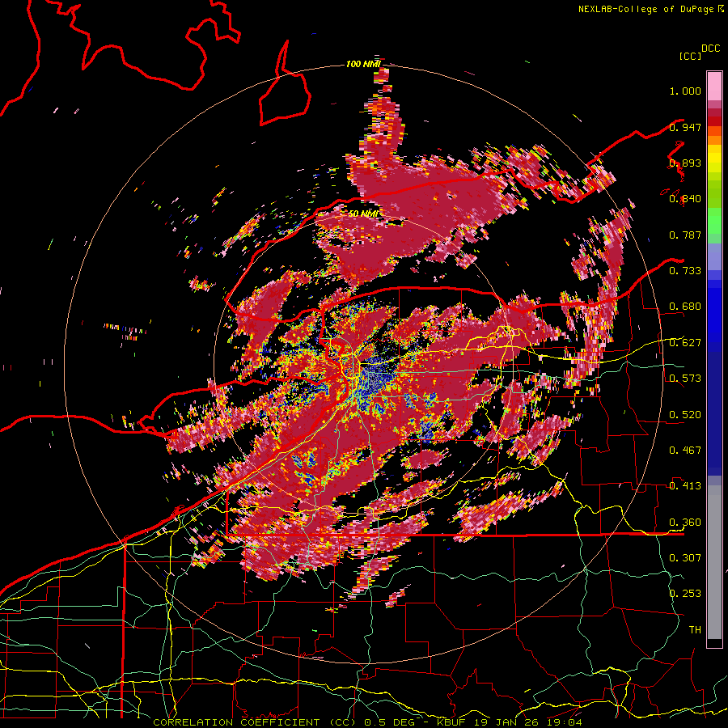Pick the gray color bar segment
728x728 pixels.
[714, 562]
